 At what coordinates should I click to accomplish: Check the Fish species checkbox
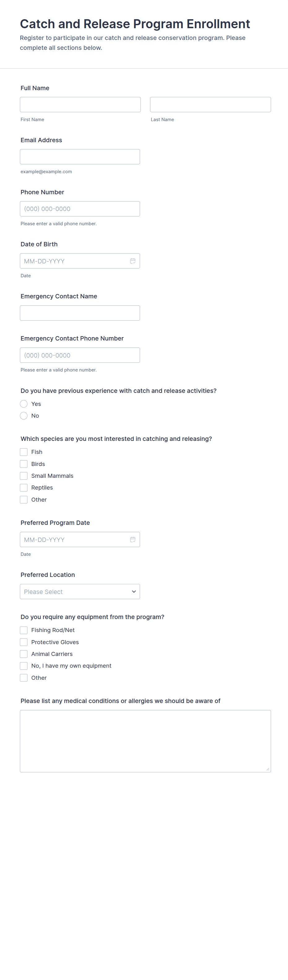point(24,452)
